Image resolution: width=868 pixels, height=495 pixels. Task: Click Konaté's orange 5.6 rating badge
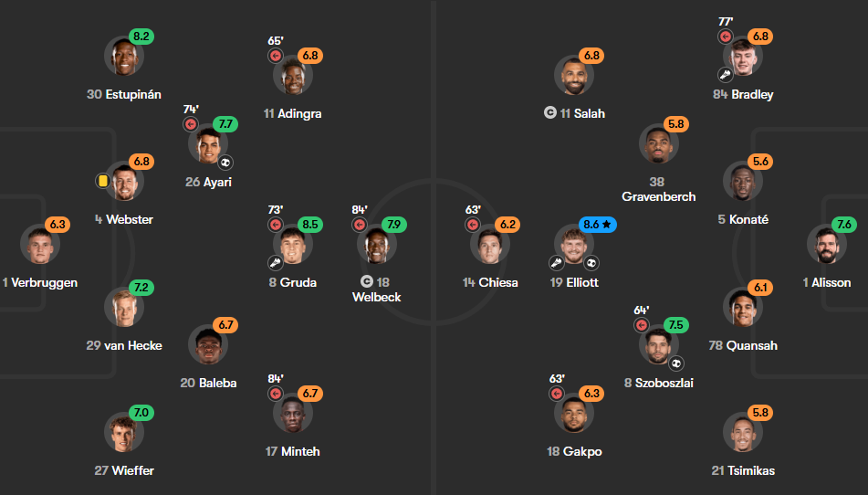click(x=760, y=162)
